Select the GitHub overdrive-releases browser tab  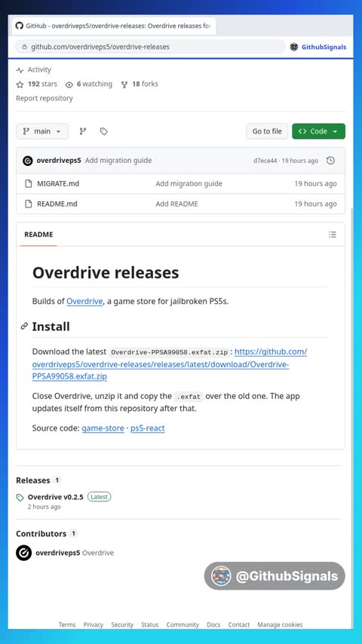(x=113, y=26)
